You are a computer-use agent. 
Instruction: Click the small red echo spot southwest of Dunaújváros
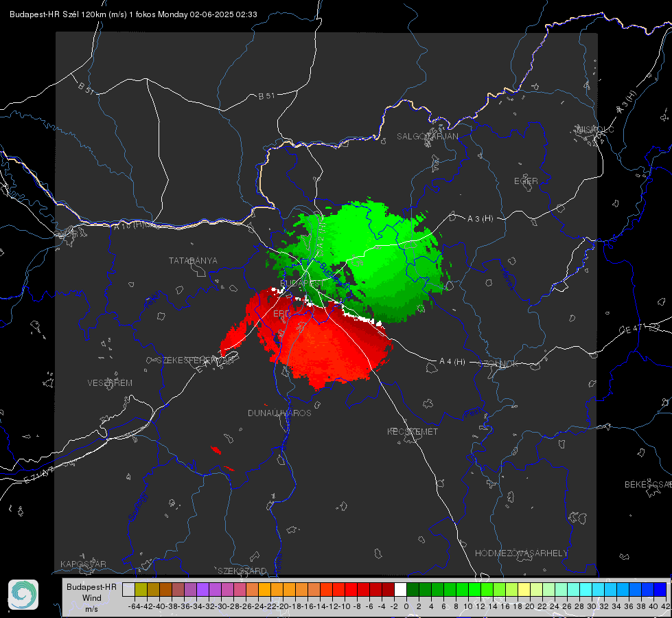point(216,450)
